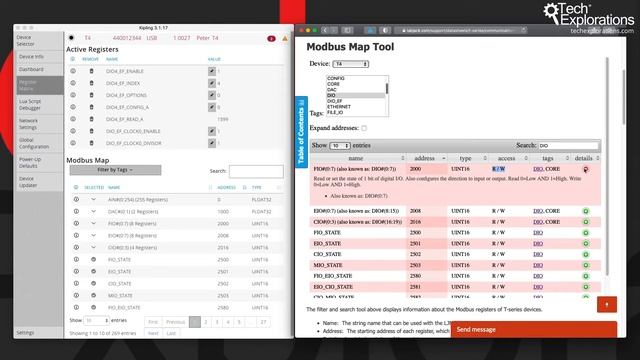640x360 pixels.
Task: Click pencil icon for DIO4_EF_OPTIONS value
Action: (212, 95)
